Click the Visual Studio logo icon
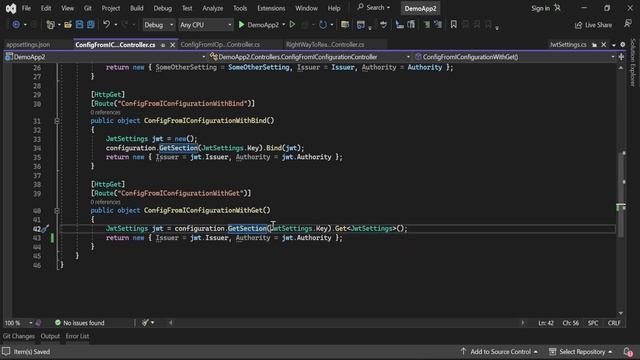Screen dimensions: 640x360 point(11,8)
